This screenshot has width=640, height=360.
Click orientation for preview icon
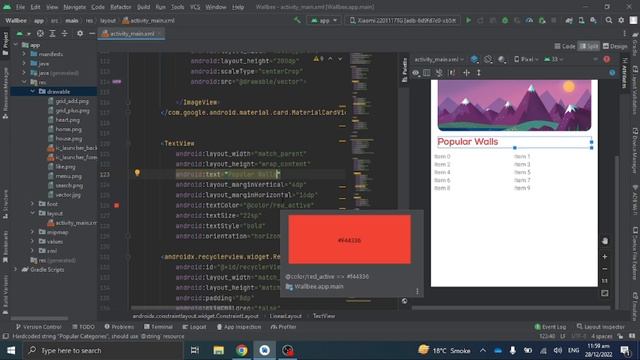(488, 59)
